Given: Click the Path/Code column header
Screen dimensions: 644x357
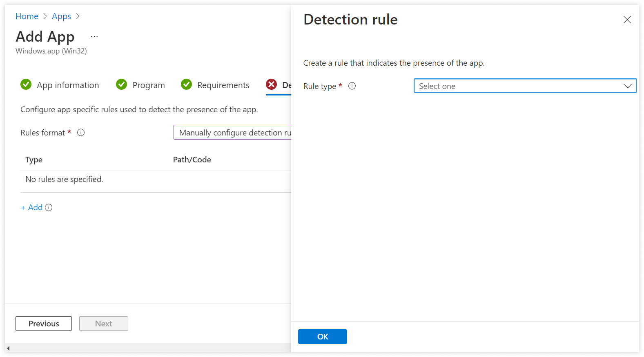Looking at the screenshot, I should [x=192, y=160].
